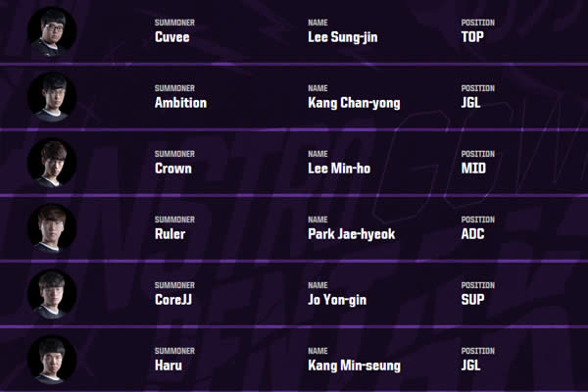
Task: Click the name Kang Min-seung
Action: [354, 367]
